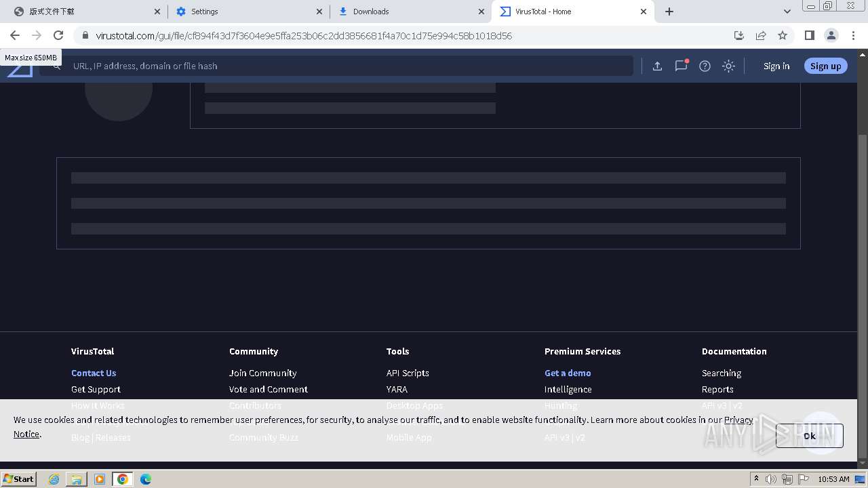The height and width of the screenshot is (488, 868).
Task: Open the VirusTotal help question mark icon
Action: click(705, 66)
